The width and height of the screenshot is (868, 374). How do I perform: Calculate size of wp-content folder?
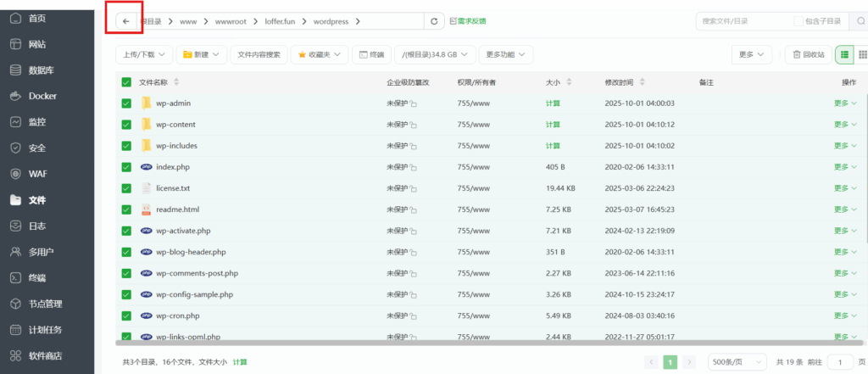(553, 124)
